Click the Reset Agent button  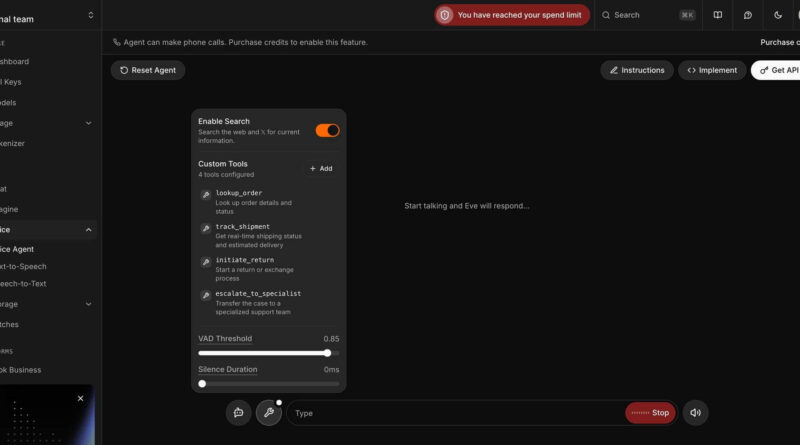click(148, 70)
